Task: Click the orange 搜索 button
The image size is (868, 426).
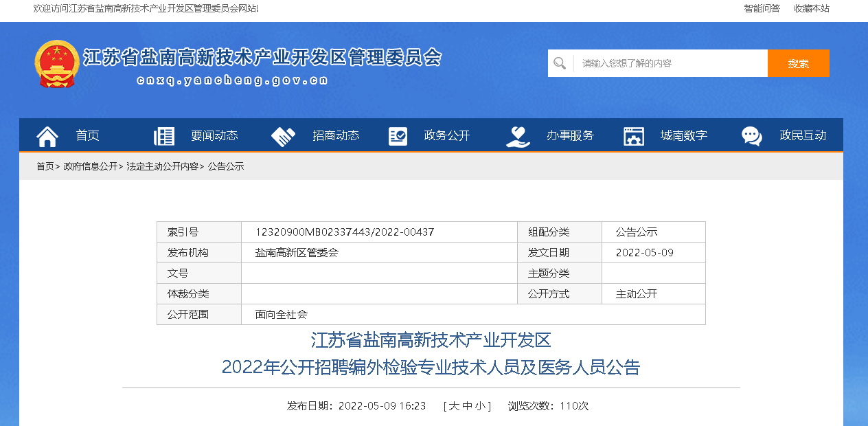Action: coord(799,63)
